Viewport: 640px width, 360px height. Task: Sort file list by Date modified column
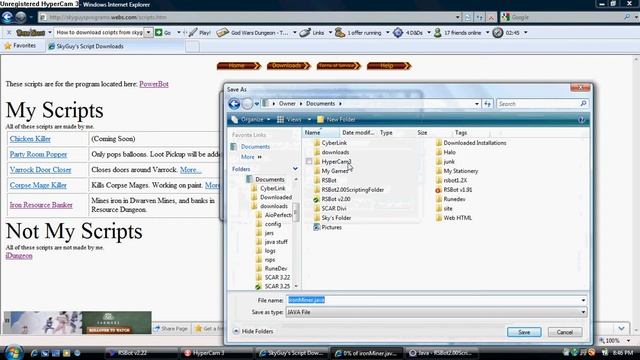[x=358, y=133]
